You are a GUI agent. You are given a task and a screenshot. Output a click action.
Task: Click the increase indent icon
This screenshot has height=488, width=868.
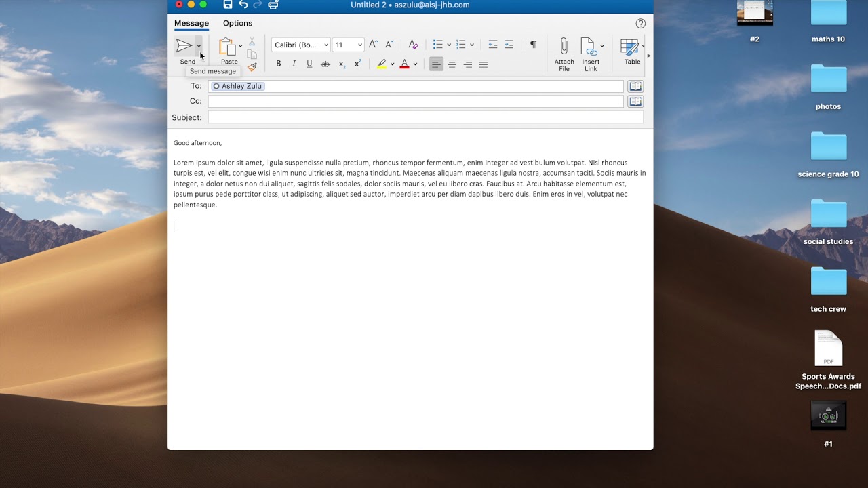coord(509,45)
